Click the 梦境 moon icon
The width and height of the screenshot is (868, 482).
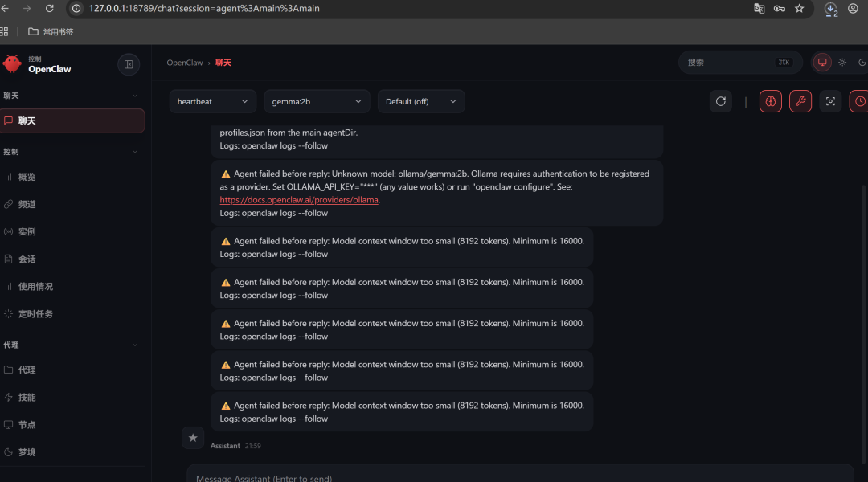pos(8,452)
